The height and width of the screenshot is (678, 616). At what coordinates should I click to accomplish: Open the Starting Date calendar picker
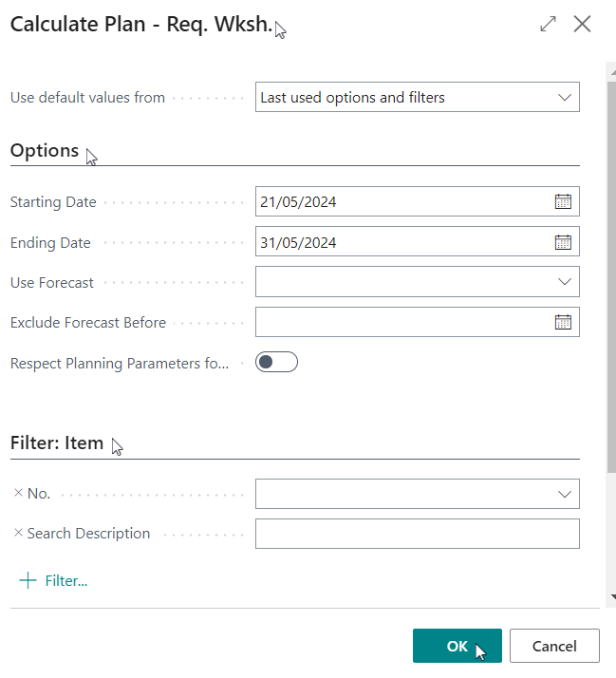coord(563,201)
